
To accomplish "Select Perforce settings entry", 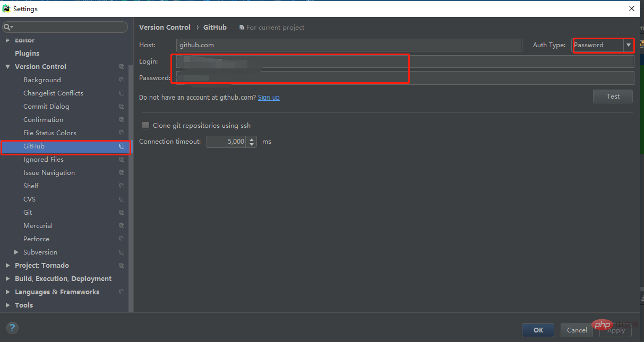I will (x=36, y=239).
